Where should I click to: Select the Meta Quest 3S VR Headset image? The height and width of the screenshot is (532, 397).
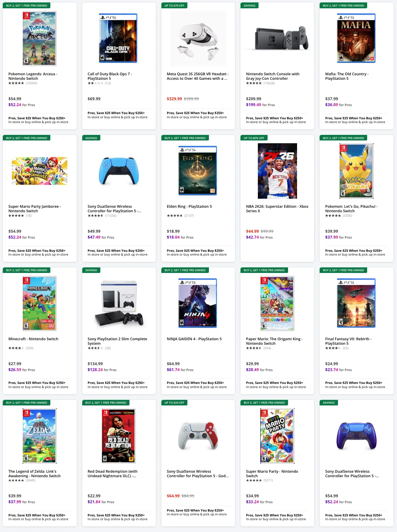(198, 38)
